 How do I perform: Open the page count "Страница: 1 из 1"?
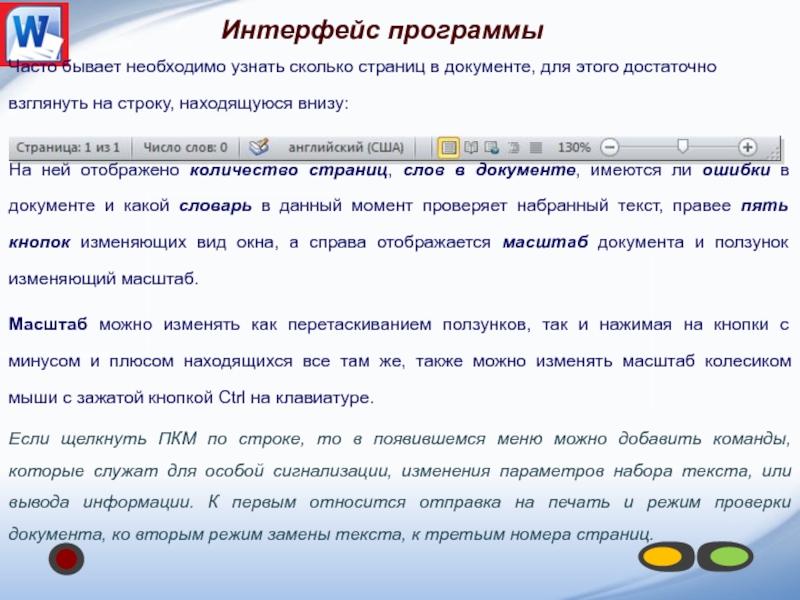click(x=68, y=148)
